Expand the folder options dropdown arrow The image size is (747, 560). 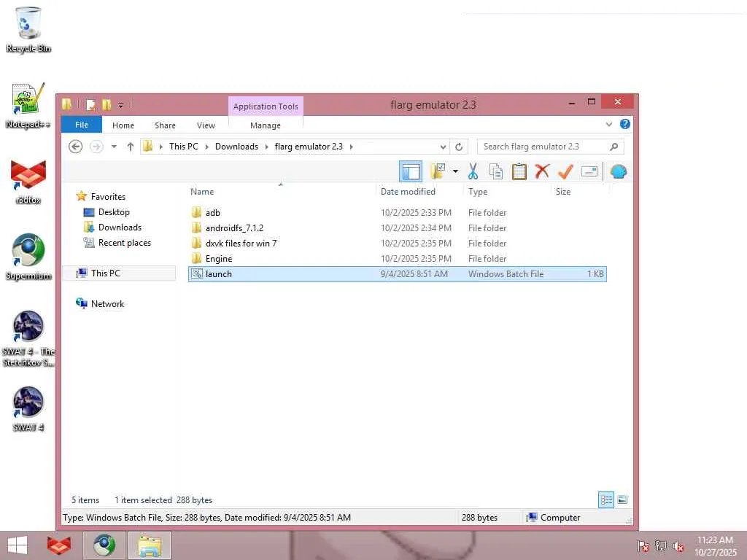pos(455,171)
